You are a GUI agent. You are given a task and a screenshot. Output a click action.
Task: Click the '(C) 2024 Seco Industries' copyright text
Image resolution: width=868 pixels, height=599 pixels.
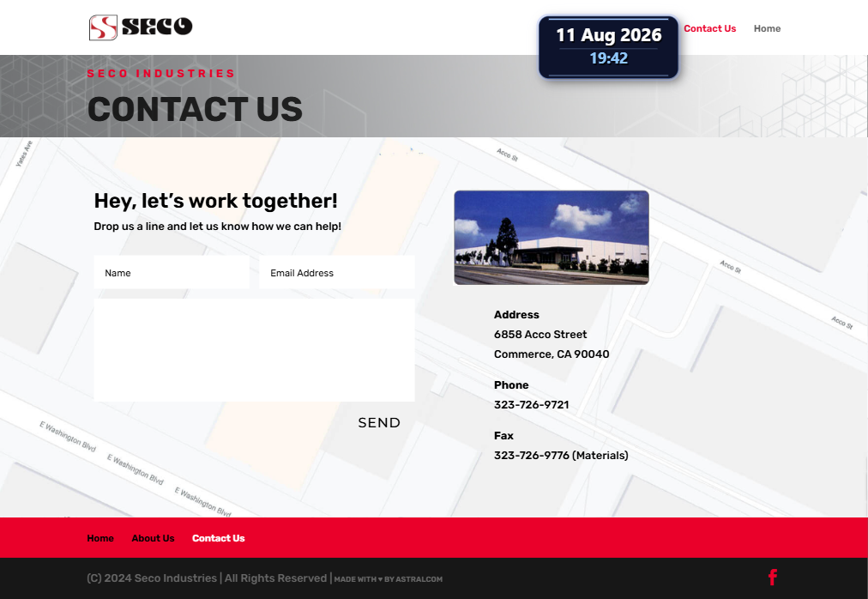[152, 578]
